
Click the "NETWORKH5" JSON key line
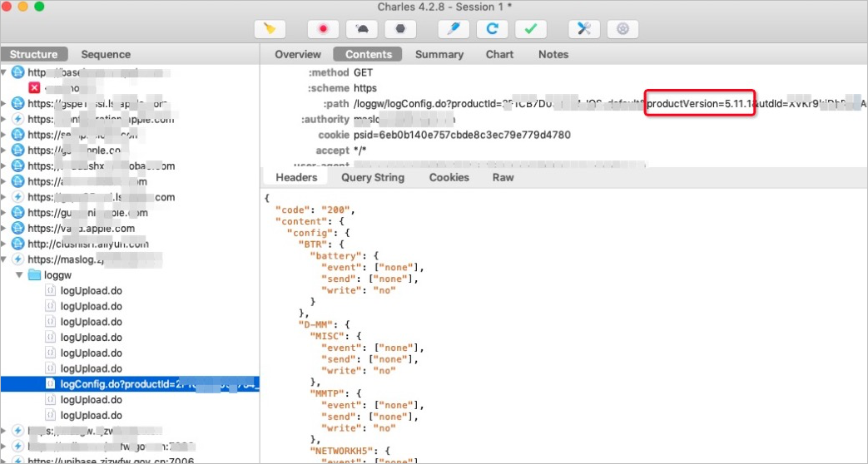click(x=350, y=452)
